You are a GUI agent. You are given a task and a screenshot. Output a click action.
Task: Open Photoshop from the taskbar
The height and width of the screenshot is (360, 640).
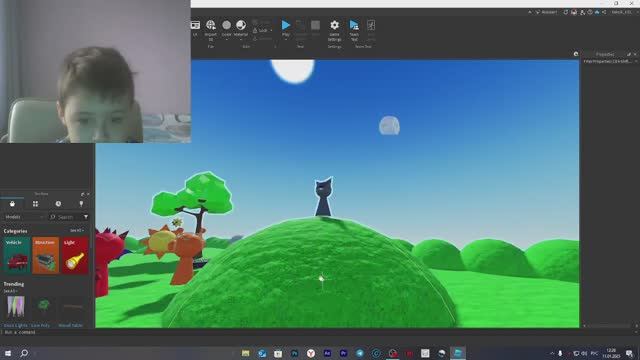(x=294, y=353)
